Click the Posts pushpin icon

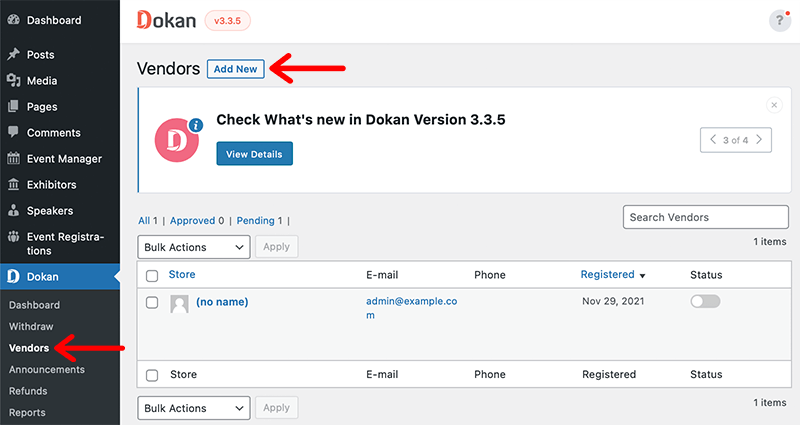point(14,54)
